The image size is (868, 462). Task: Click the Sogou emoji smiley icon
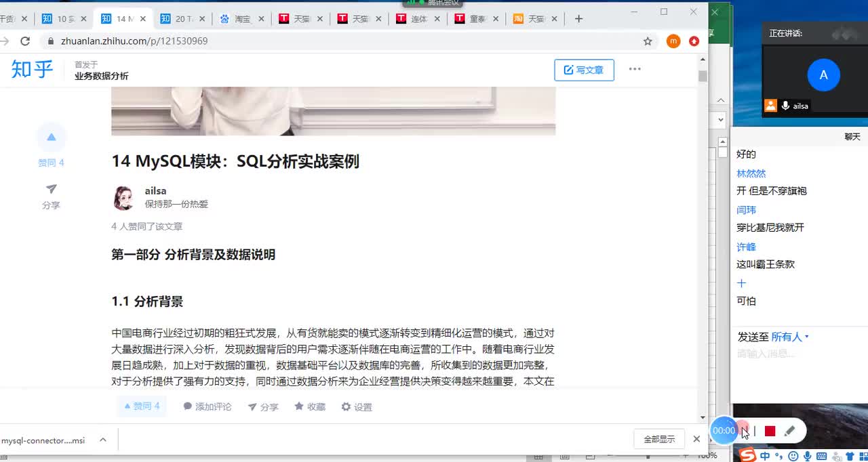[x=793, y=456]
